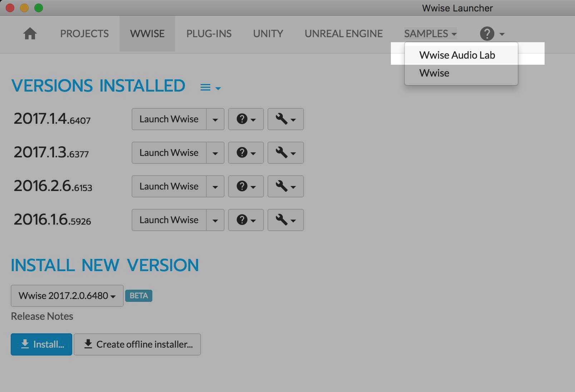This screenshot has height=392, width=575.
Task: Open the Versions Installed list options menu
Action: 210,88
